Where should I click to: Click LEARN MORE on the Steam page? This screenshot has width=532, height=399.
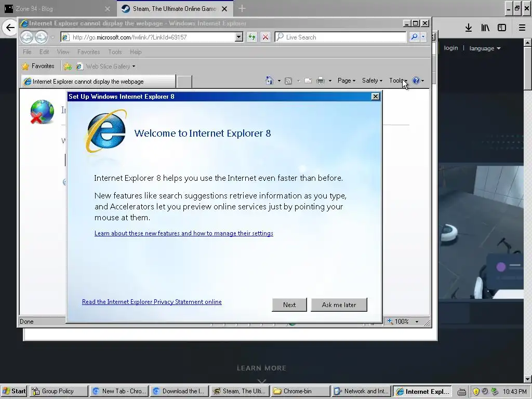click(x=262, y=368)
